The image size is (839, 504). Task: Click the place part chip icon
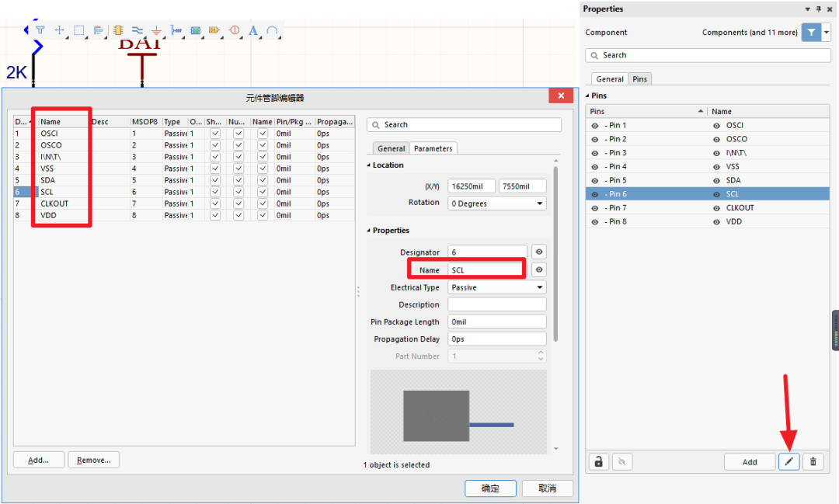[118, 30]
